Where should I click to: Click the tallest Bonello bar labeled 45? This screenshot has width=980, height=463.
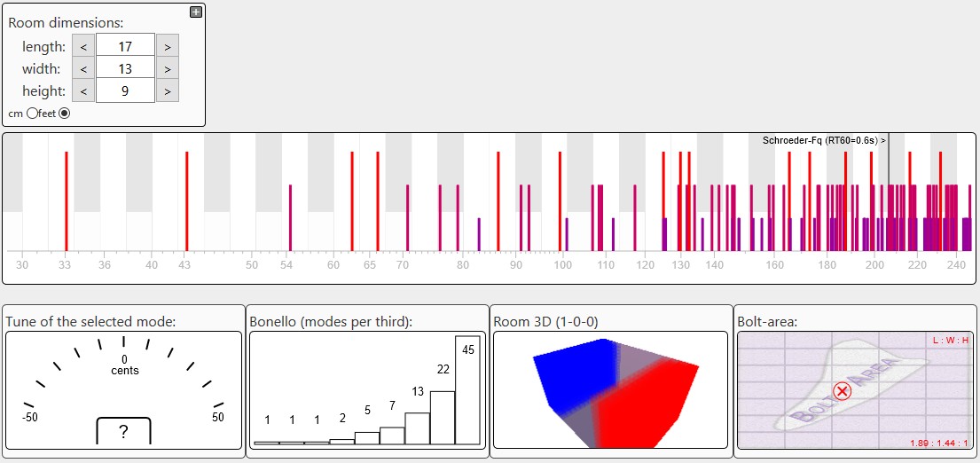(467, 390)
